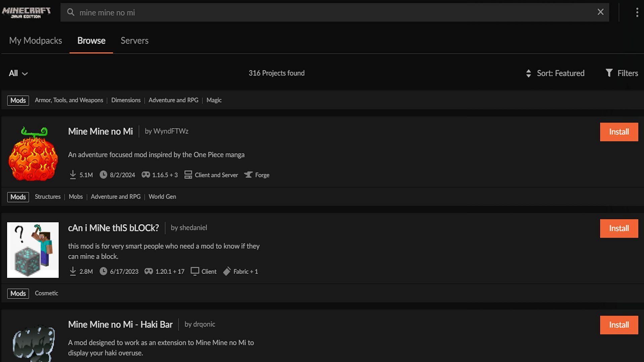Select the Mods category filter tag
The image size is (644, 362).
(18, 100)
